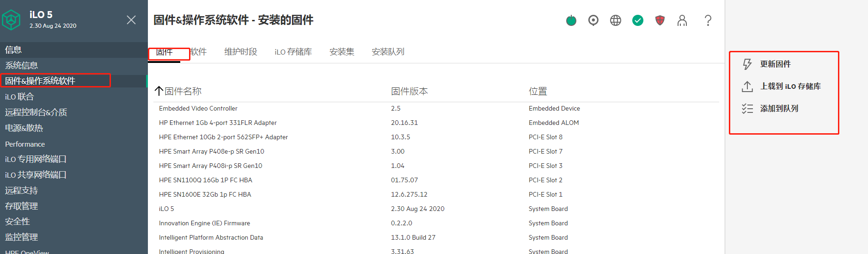Select the iLO 5 firmware row name
Screen dimensions: 868x254
click(166, 209)
